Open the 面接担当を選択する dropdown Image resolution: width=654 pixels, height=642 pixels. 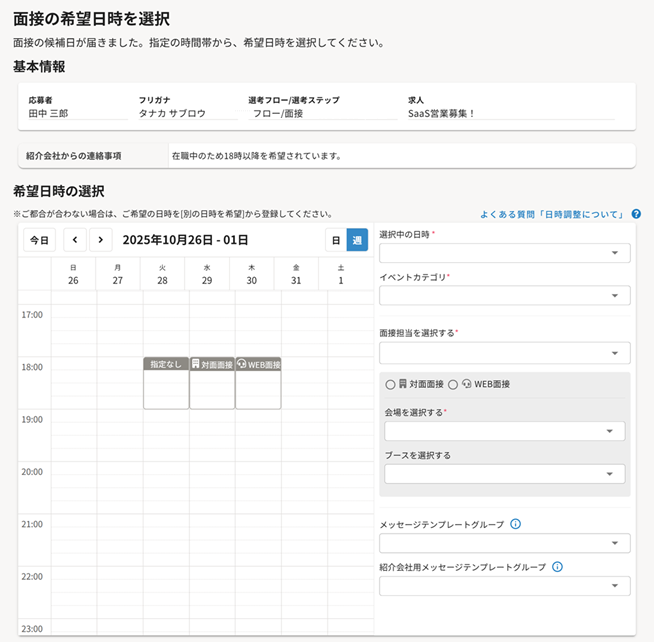504,353
